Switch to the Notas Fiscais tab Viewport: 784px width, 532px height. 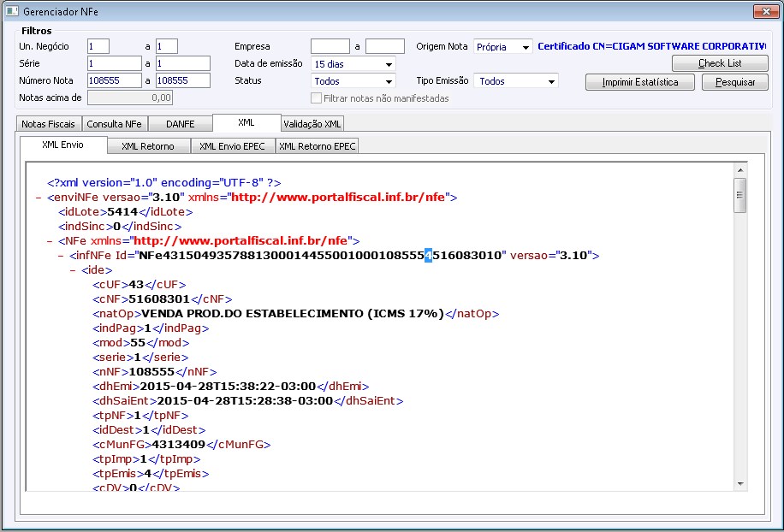click(48, 124)
